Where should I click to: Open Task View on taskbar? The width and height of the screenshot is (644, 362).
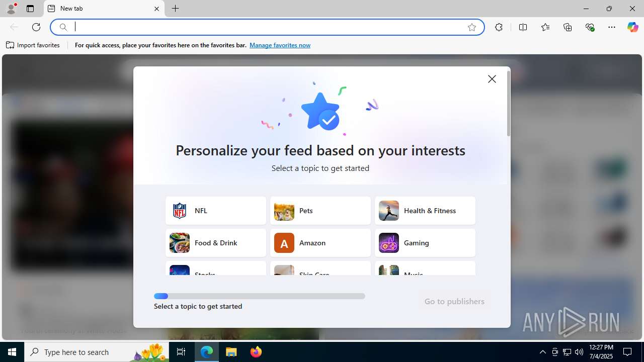(181, 352)
